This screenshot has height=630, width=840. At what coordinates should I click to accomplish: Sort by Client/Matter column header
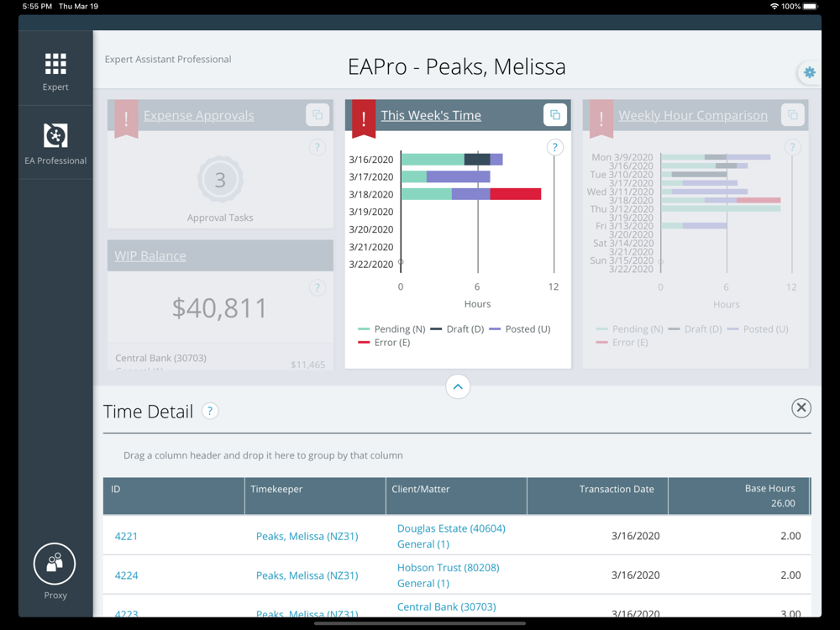pyautogui.click(x=421, y=489)
